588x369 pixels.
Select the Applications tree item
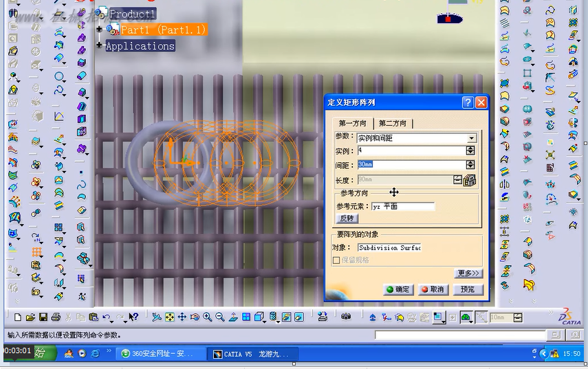click(140, 46)
